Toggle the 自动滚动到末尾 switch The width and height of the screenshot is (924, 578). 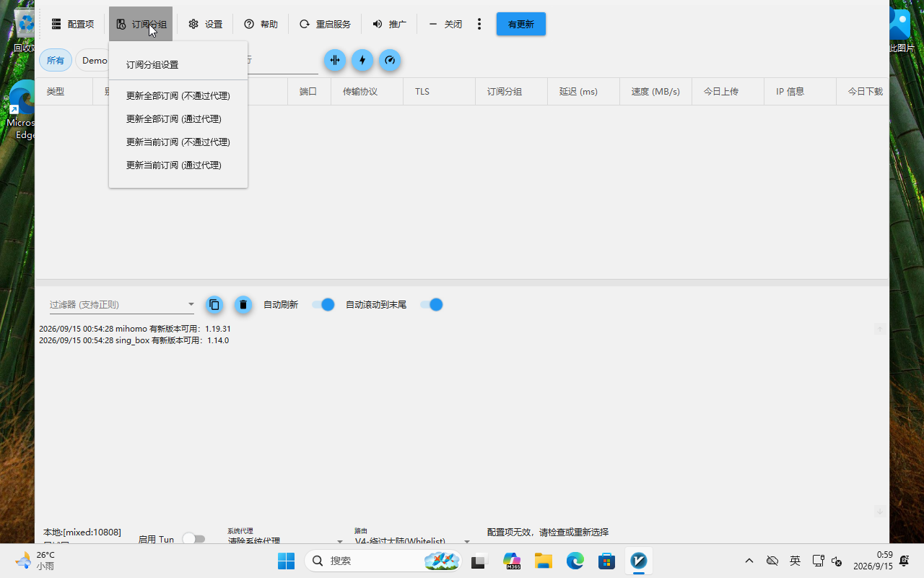point(431,305)
